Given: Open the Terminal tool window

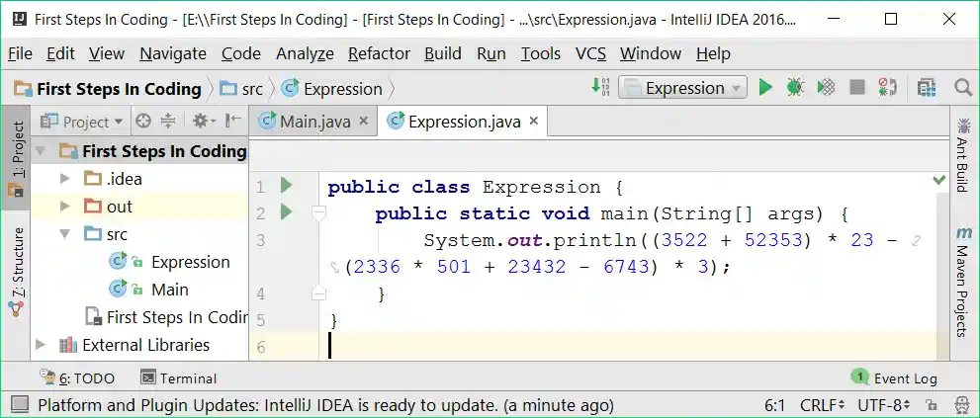Looking at the screenshot, I should (x=179, y=378).
